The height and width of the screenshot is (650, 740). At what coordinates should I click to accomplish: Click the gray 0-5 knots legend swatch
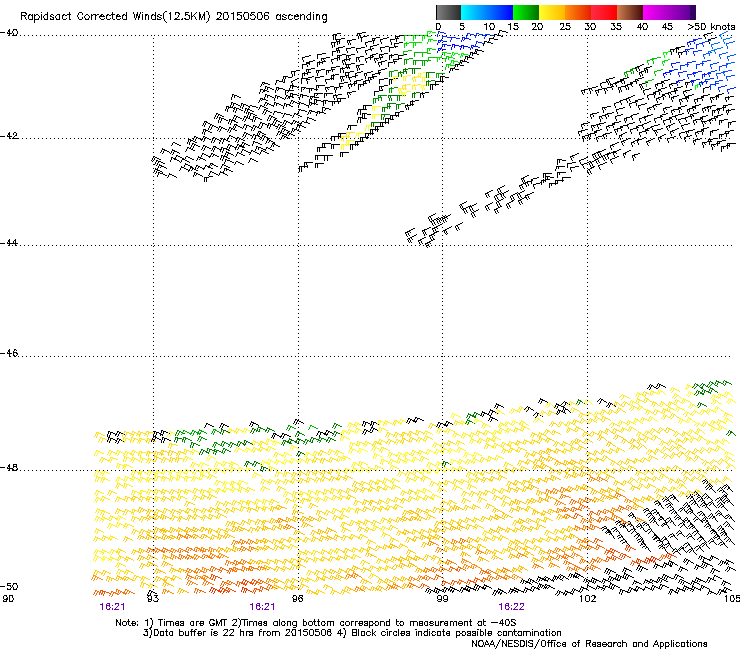448,12
